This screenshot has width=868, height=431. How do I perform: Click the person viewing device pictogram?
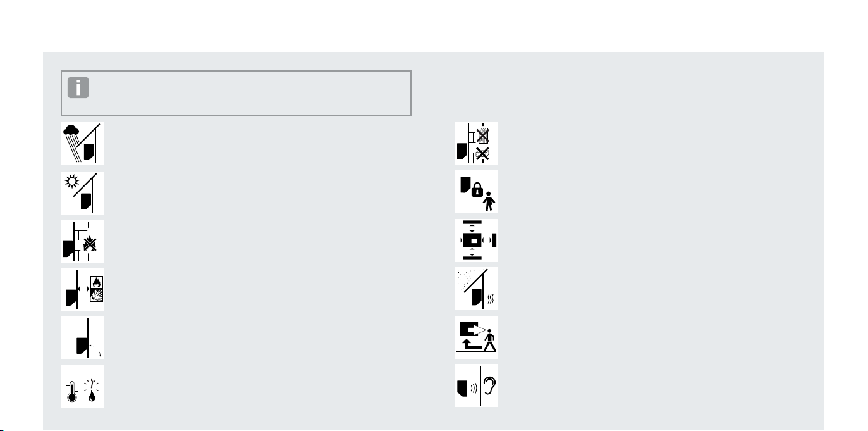(477, 337)
